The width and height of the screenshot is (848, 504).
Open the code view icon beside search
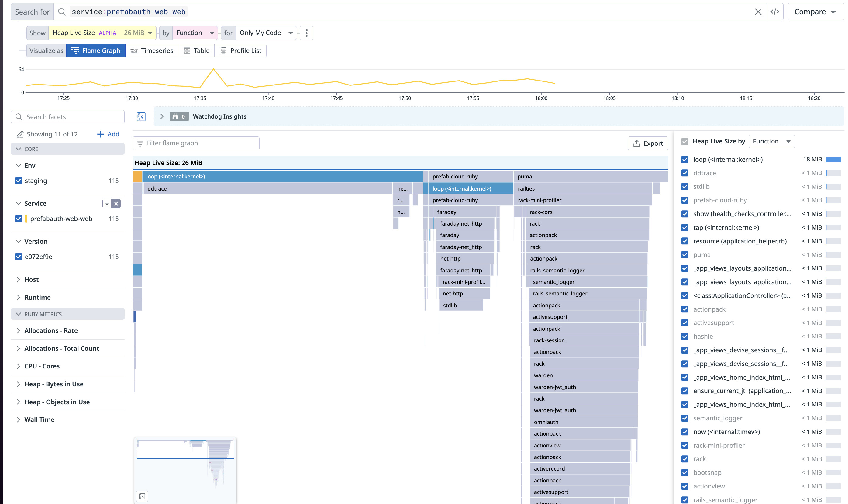(774, 12)
